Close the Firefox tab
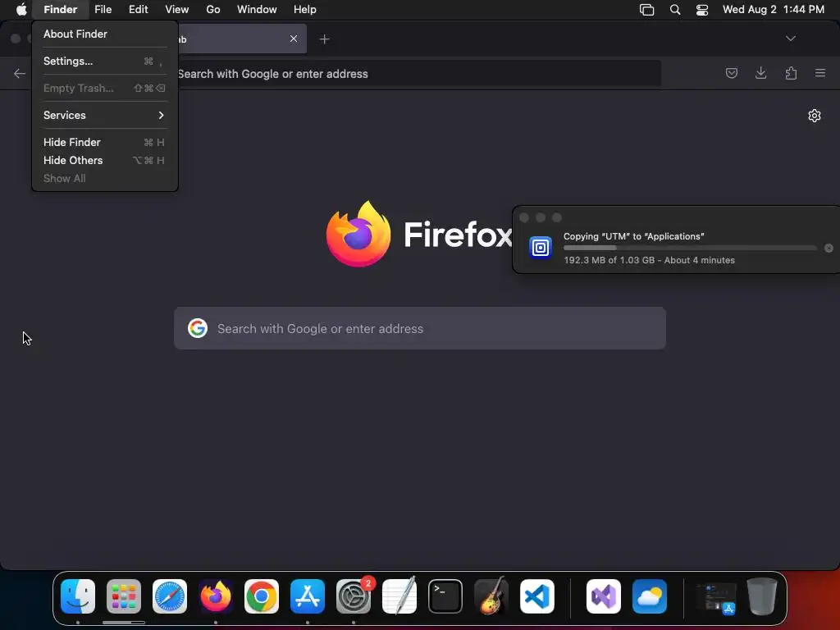Viewport: 840px width, 630px height. click(294, 39)
